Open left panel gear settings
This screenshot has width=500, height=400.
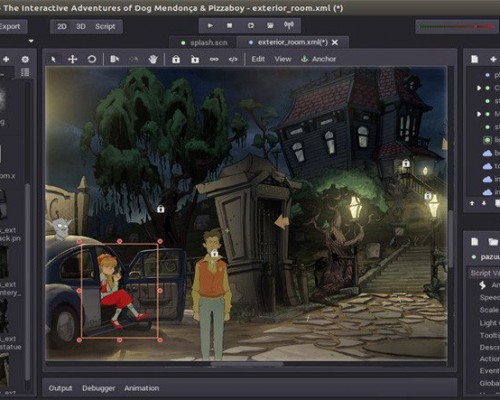(x=25, y=59)
